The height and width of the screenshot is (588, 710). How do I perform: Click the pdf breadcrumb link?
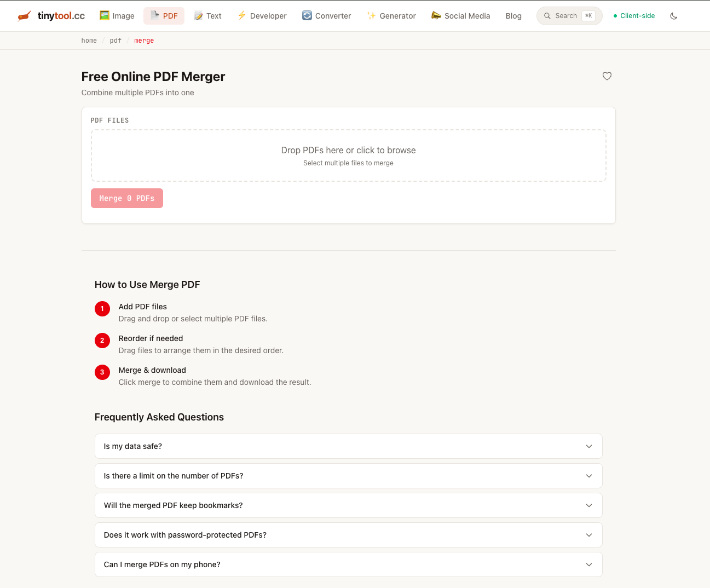pyautogui.click(x=116, y=40)
